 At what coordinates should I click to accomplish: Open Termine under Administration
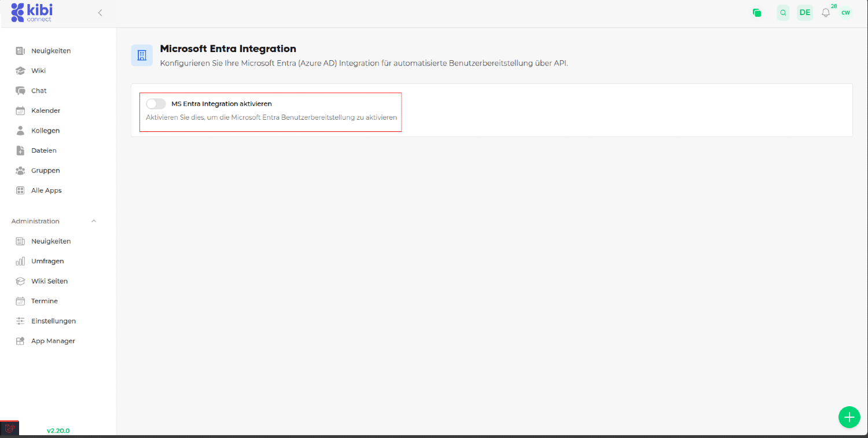[x=45, y=301]
